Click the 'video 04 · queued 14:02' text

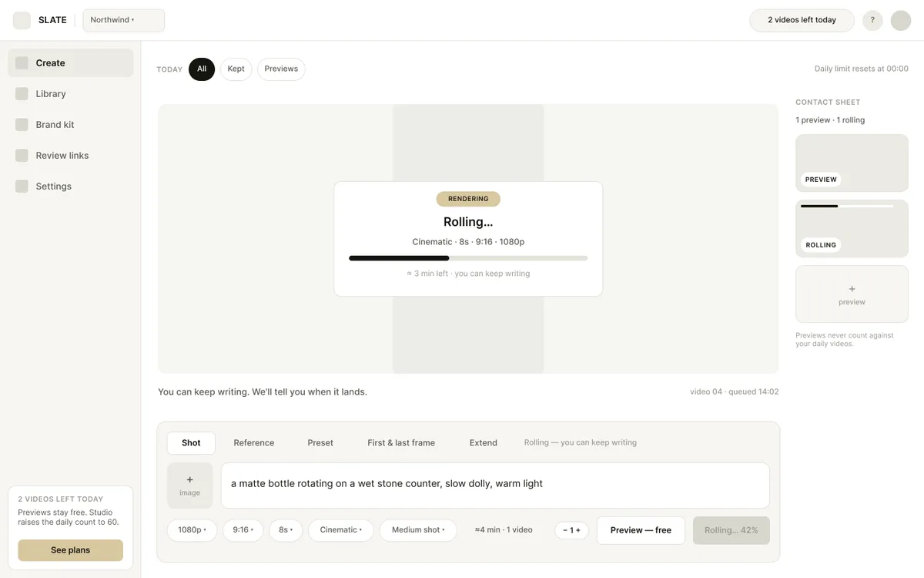click(x=735, y=391)
